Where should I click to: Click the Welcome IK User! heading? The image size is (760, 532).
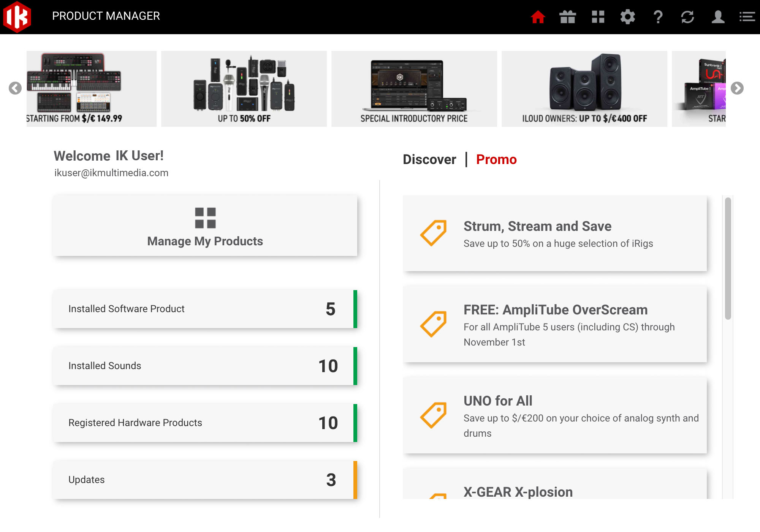pyautogui.click(x=109, y=156)
